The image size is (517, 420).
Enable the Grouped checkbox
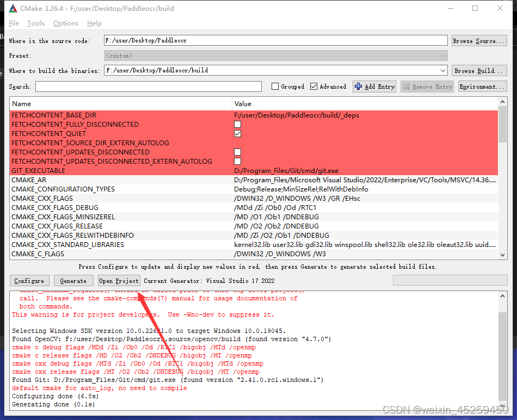275,86
